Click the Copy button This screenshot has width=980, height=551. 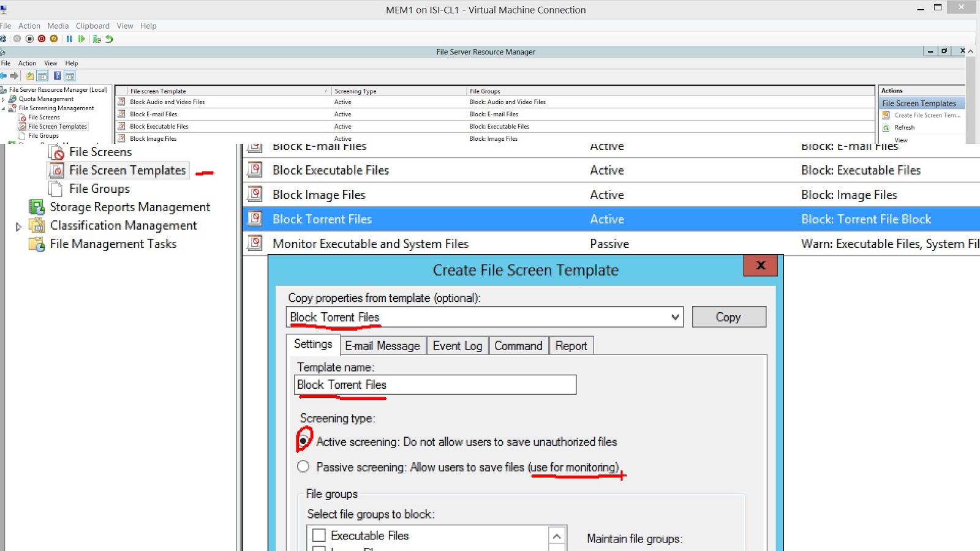(x=729, y=317)
